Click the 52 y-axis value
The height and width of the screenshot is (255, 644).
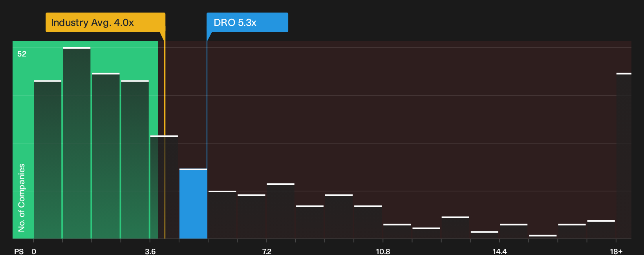click(x=22, y=54)
